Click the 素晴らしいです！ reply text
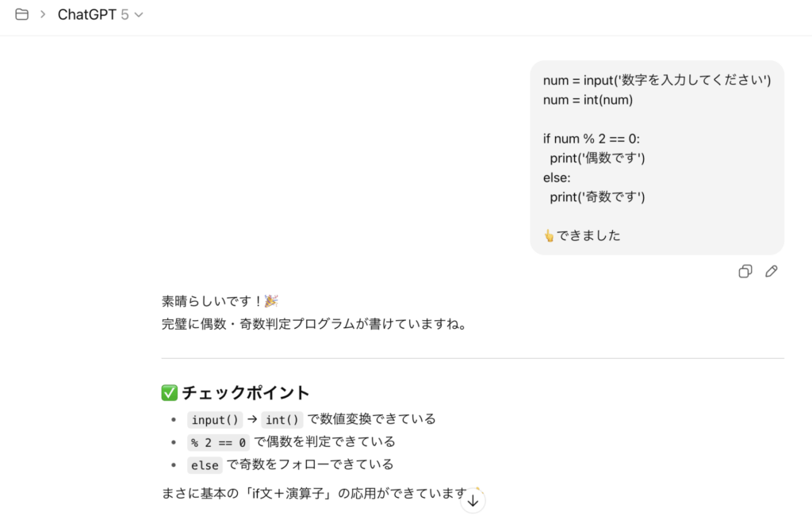Screen dimensions: 812x527 tap(212, 301)
